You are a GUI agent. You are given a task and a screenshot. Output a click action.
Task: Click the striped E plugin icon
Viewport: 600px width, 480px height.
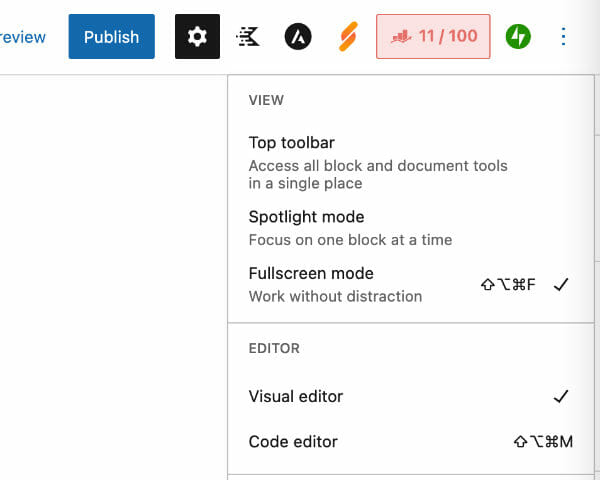(x=248, y=37)
